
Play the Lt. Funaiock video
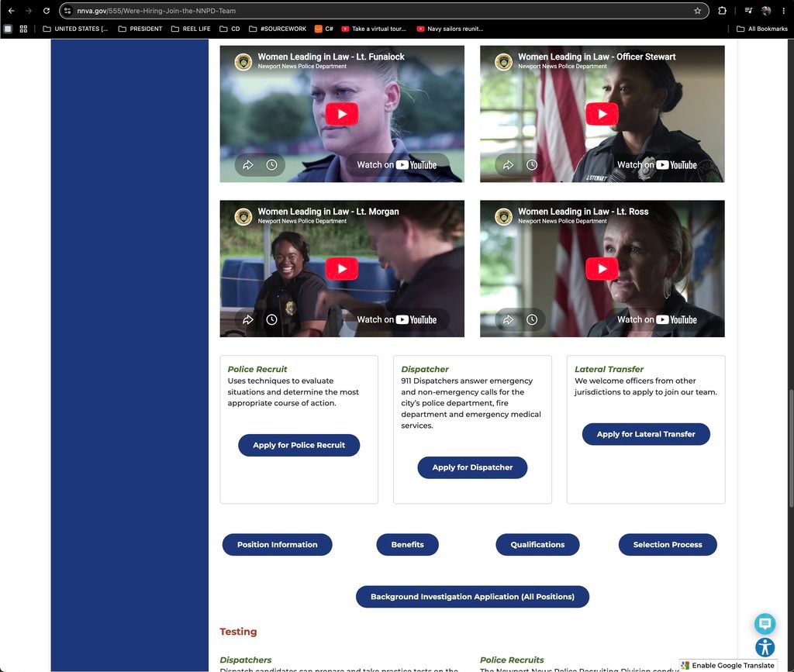tap(342, 114)
